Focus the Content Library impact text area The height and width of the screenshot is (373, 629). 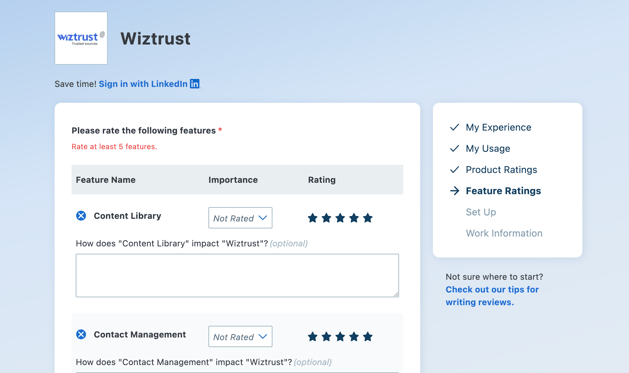[237, 276]
